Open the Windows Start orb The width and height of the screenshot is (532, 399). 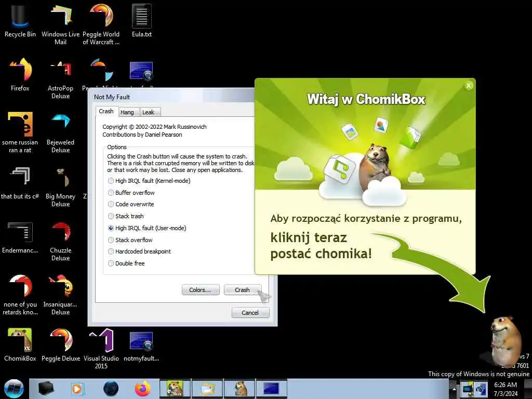[14, 389]
